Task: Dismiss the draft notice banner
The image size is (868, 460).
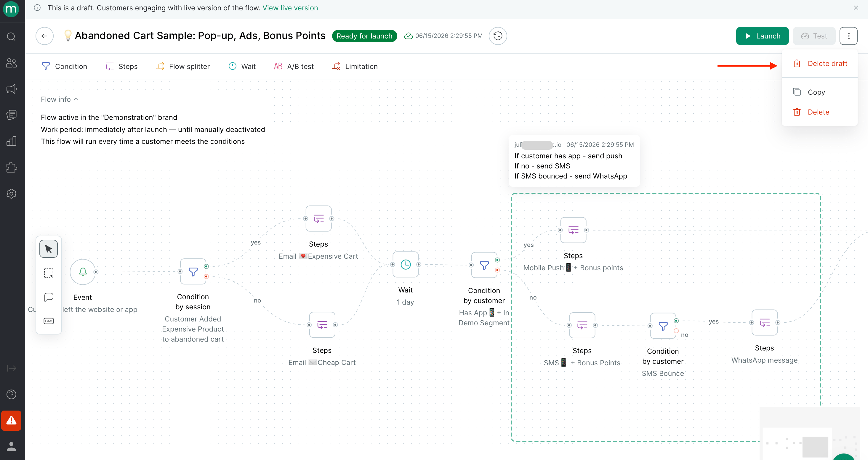Action: point(856,7)
